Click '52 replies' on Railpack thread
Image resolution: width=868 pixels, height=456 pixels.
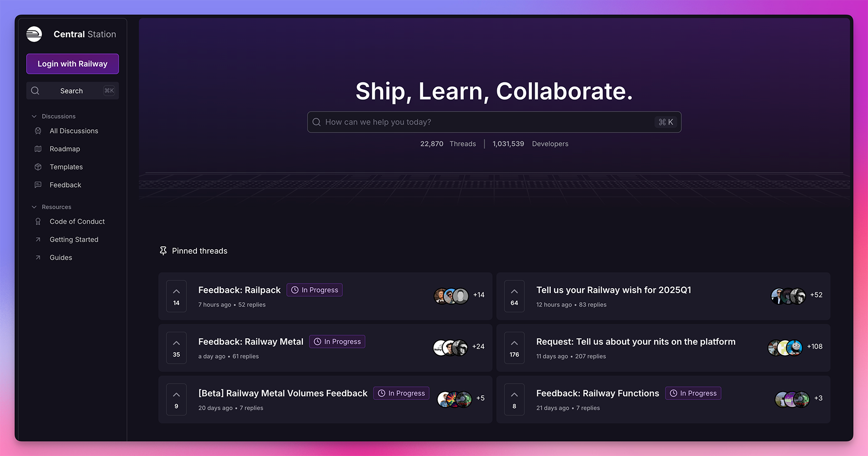(x=252, y=305)
